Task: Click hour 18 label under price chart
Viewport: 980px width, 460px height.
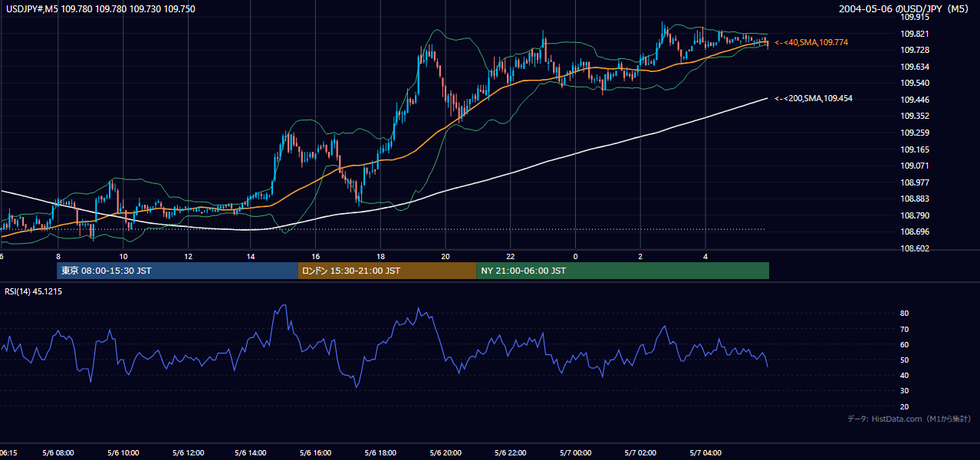Action: 380,257
